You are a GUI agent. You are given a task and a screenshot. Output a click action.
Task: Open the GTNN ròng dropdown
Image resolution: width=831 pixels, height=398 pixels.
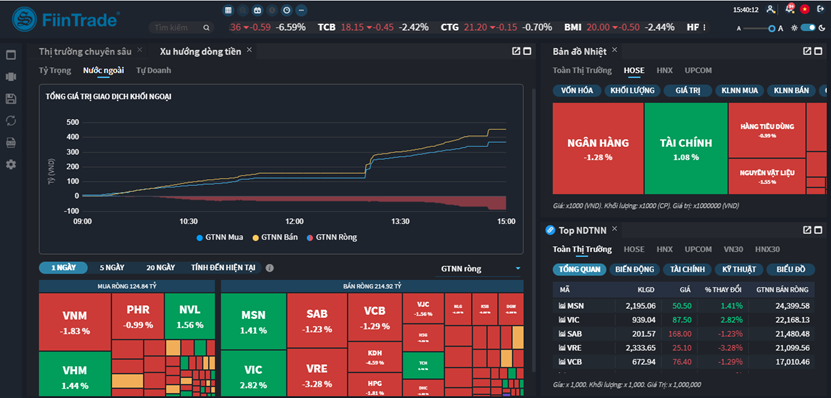(x=479, y=269)
